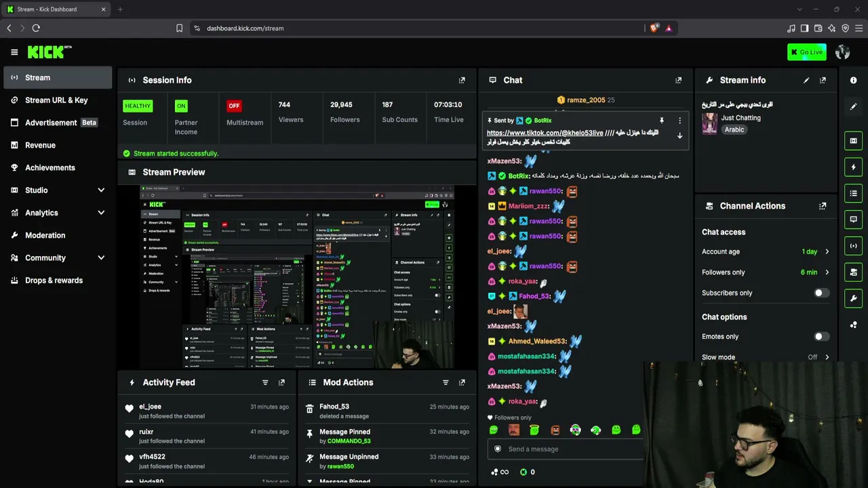Click the Kick coin icon below chat
868x488 pixels.
(x=524, y=472)
